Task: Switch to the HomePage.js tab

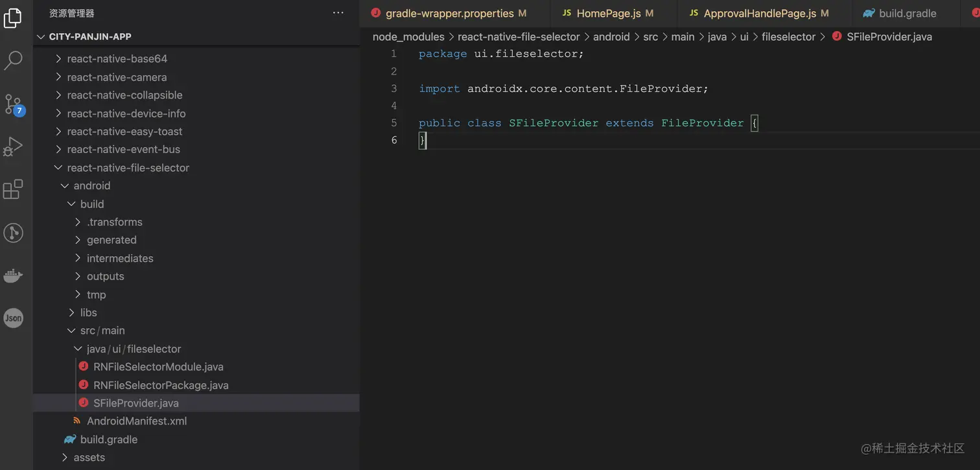Action: [x=607, y=13]
